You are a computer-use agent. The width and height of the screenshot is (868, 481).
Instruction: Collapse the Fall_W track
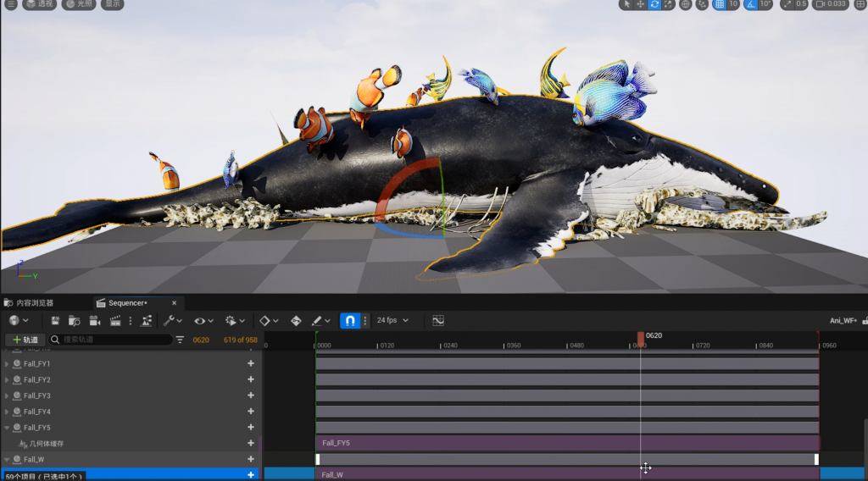[x=7, y=460]
